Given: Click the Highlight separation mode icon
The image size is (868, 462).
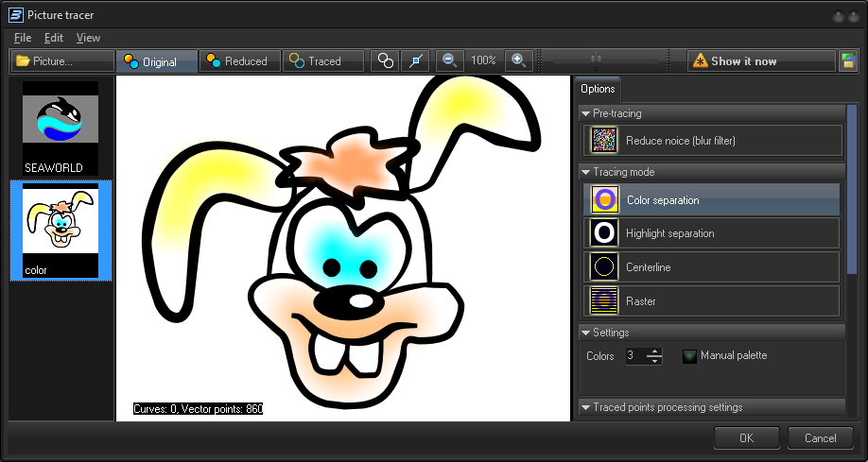Looking at the screenshot, I should coord(604,233).
